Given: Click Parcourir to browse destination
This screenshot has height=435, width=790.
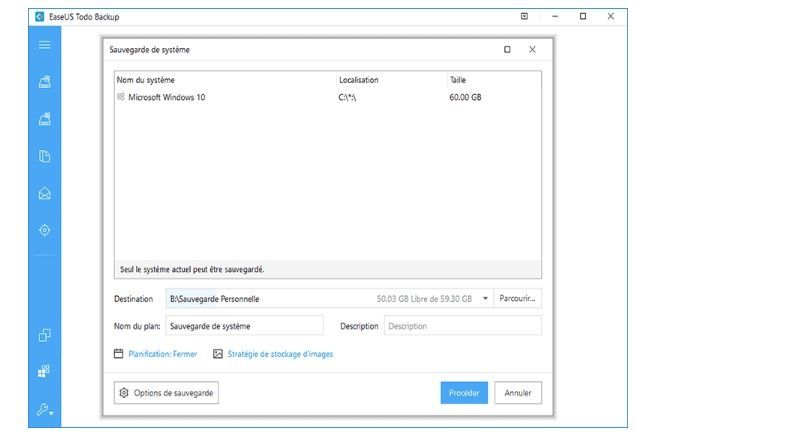Looking at the screenshot, I should click(x=517, y=298).
